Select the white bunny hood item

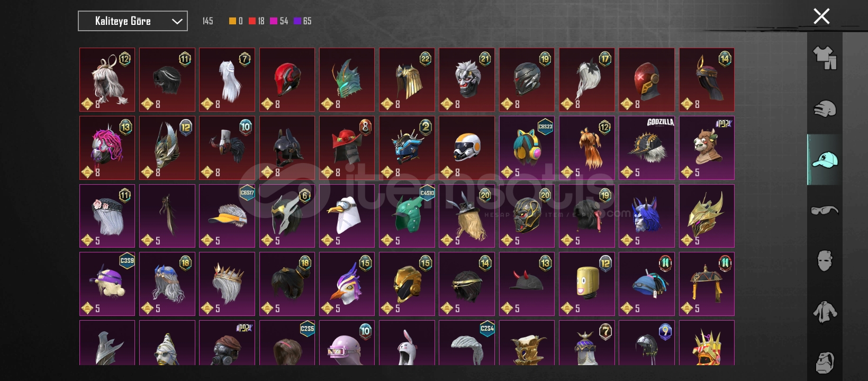click(407, 343)
